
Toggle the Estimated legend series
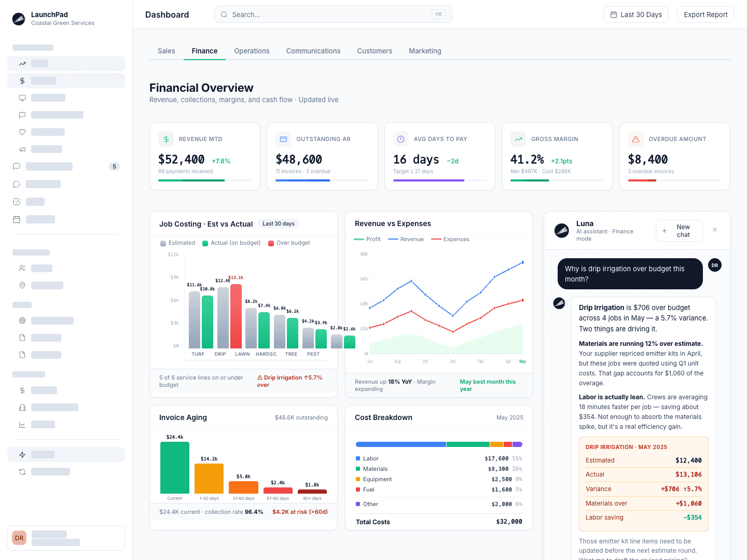[x=177, y=243]
